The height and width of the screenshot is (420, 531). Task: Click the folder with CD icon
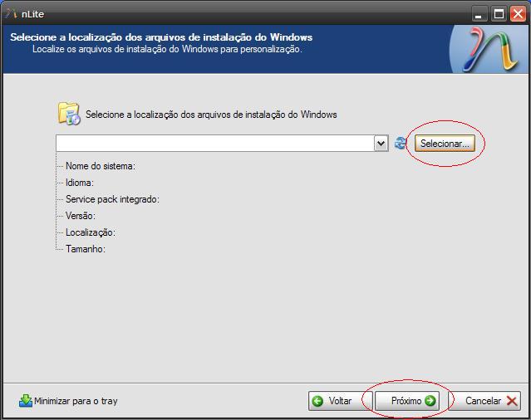point(69,114)
